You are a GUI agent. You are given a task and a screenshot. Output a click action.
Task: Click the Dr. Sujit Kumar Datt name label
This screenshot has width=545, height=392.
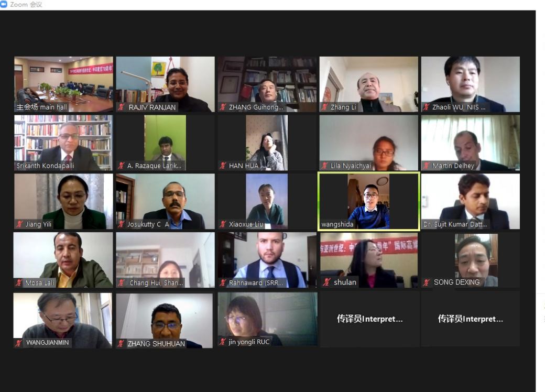(455, 224)
